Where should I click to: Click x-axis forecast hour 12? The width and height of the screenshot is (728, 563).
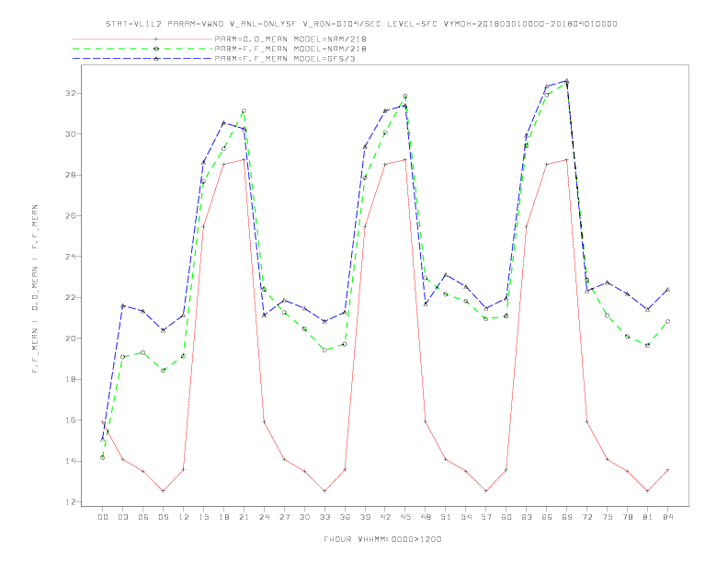[184, 517]
